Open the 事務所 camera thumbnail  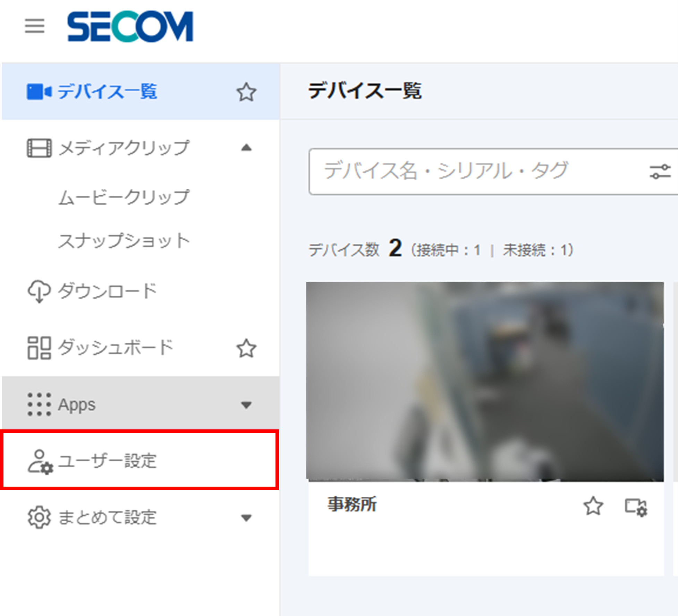485,382
